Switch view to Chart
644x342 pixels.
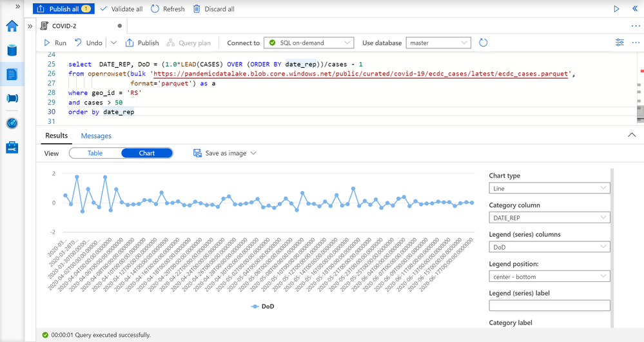[146, 154]
